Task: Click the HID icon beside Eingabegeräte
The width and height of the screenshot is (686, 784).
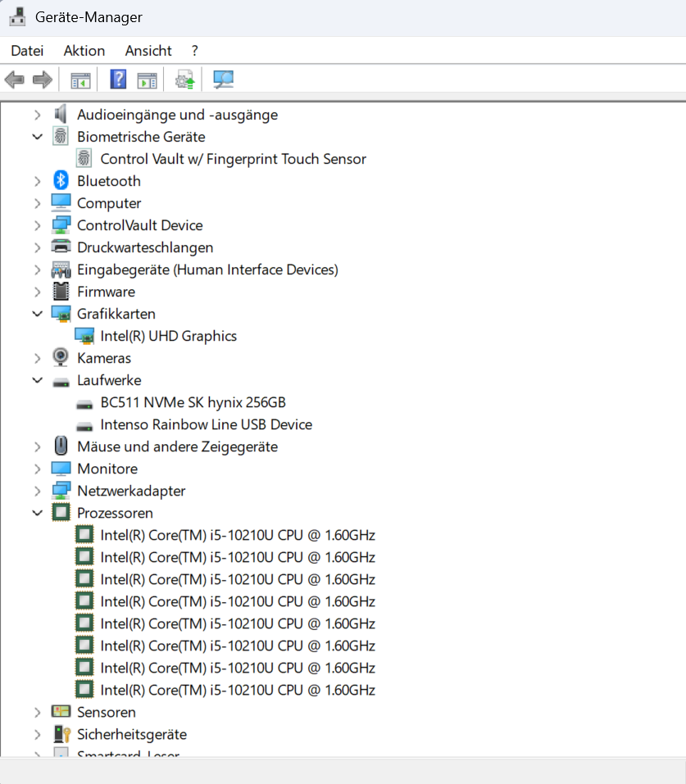Action: [61, 270]
